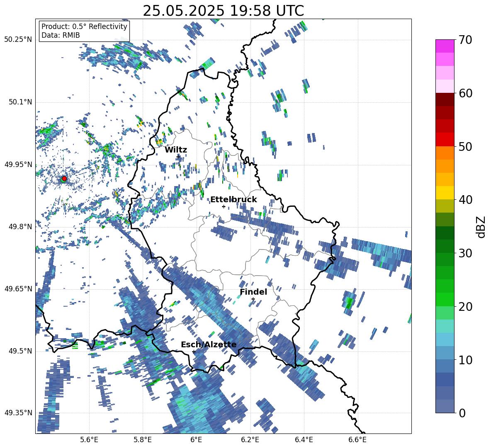Click the 6.4°E longitude label

tap(304, 440)
